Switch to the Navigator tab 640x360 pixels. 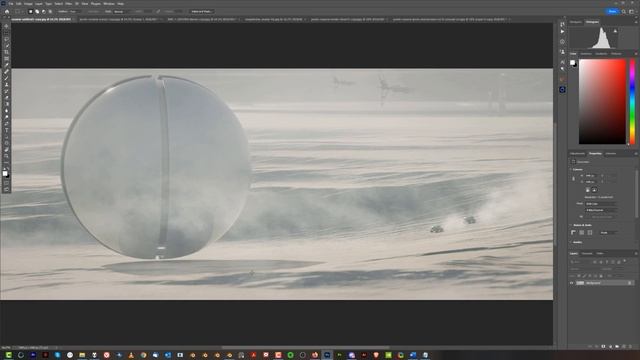576,22
